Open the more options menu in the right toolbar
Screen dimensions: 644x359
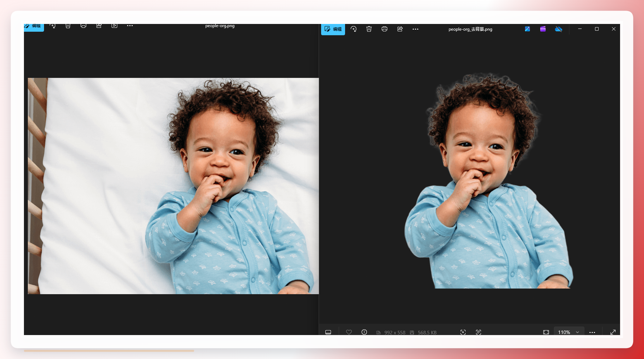point(415,29)
